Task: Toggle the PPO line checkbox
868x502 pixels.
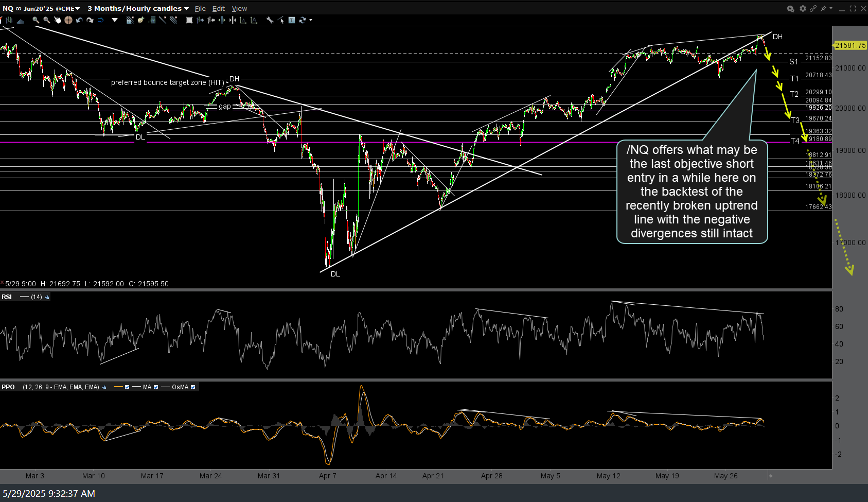Action: click(127, 387)
